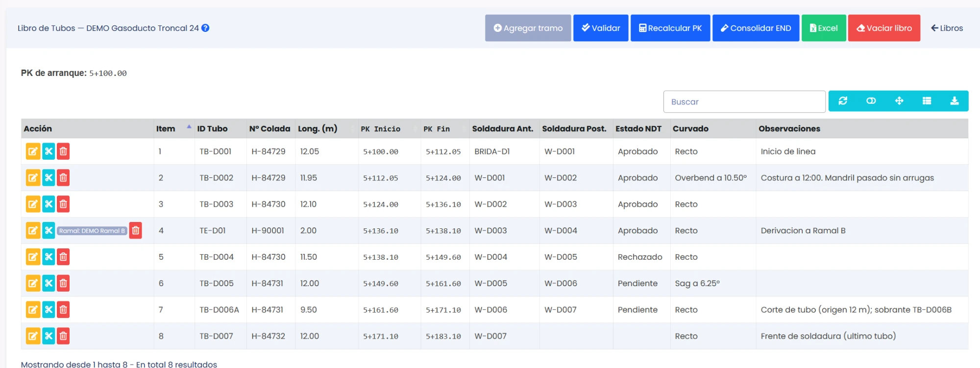Export the book with Excel button
The height and width of the screenshot is (368, 980).
(x=824, y=28)
